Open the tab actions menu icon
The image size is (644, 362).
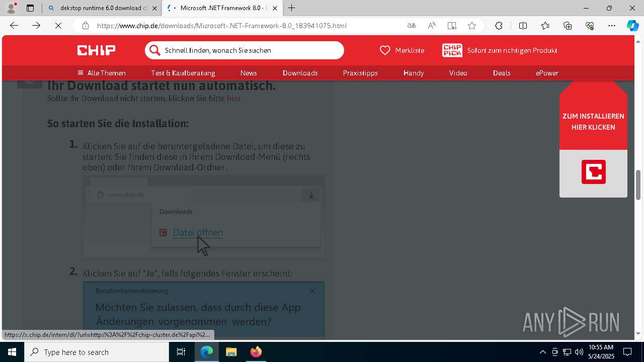30,8
